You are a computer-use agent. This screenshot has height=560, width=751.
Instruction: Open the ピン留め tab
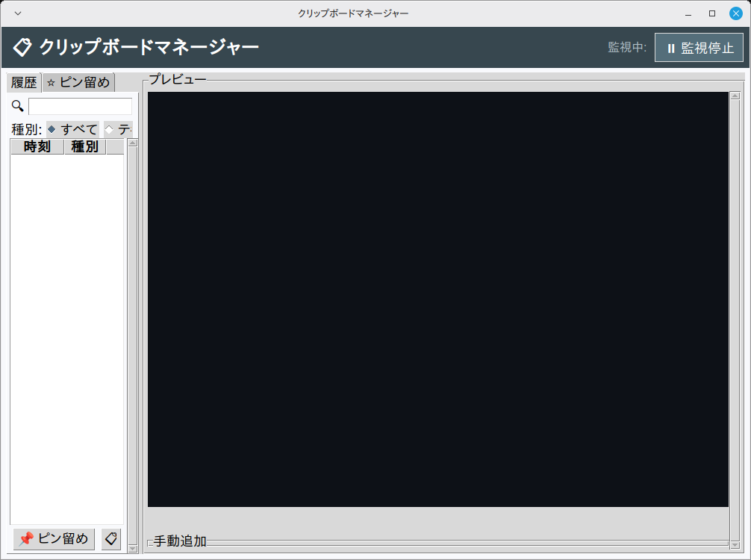[78, 82]
